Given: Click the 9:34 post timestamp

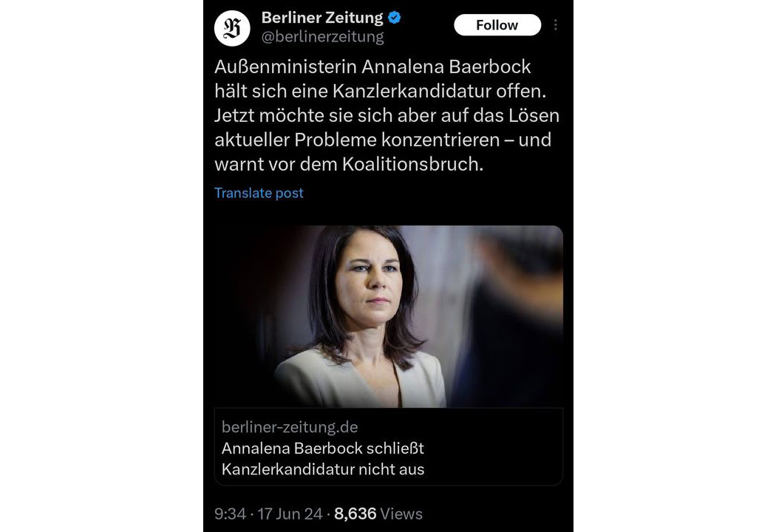Looking at the screenshot, I should (x=230, y=514).
